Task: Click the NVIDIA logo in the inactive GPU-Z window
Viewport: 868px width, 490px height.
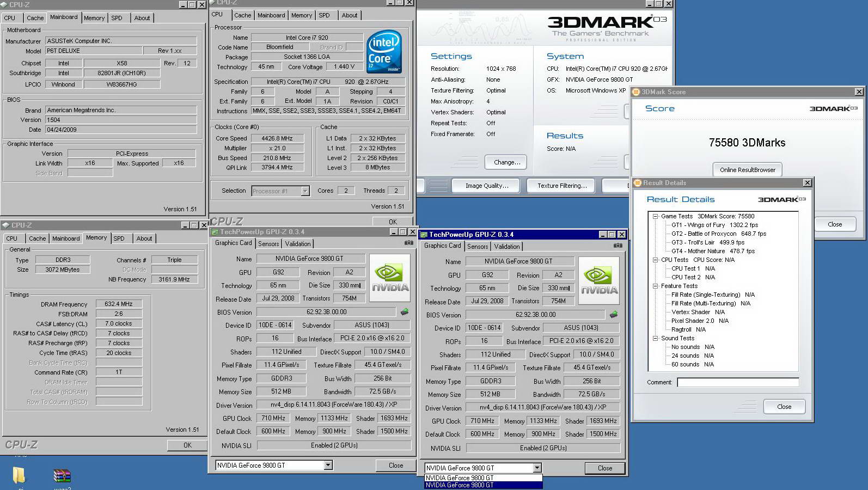Action: coord(390,278)
